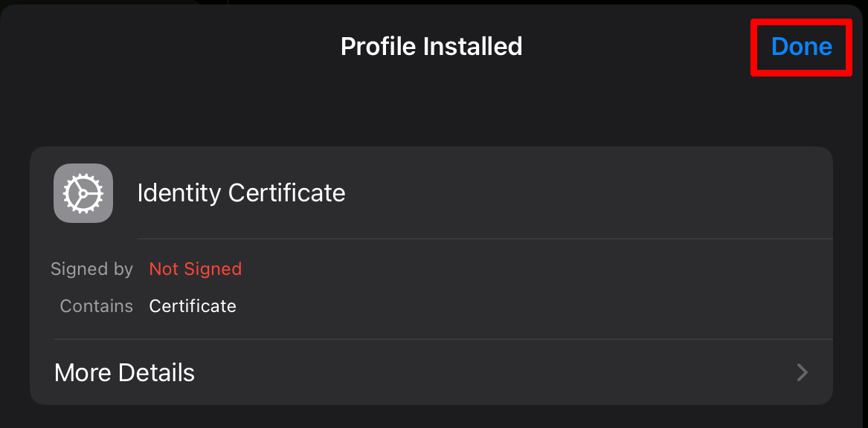
Task: Select the Identity Certificate title text
Action: [x=241, y=192]
